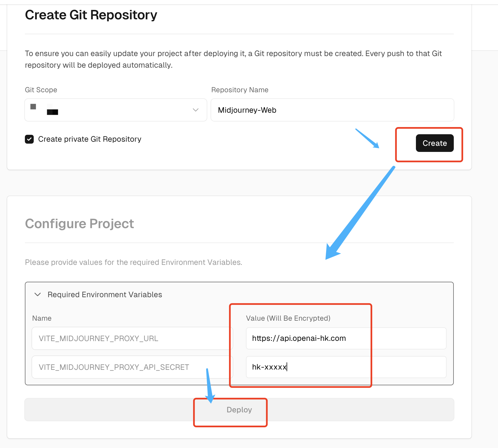The width and height of the screenshot is (498, 448).
Task: Open the Git Scope dropdown chevron
Action: (x=196, y=110)
